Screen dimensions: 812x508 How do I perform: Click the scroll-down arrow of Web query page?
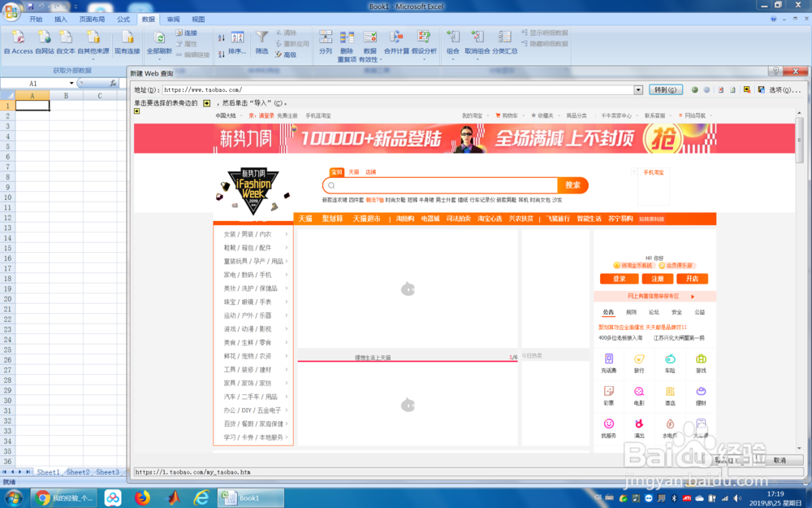tap(800, 449)
